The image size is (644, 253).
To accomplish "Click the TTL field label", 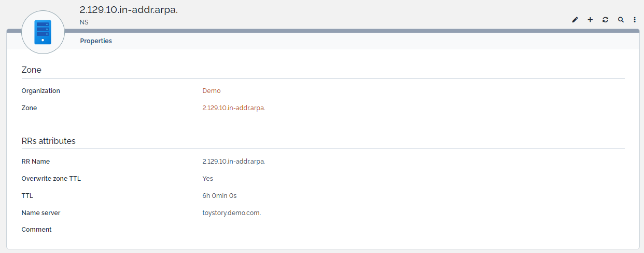I will (27, 196).
